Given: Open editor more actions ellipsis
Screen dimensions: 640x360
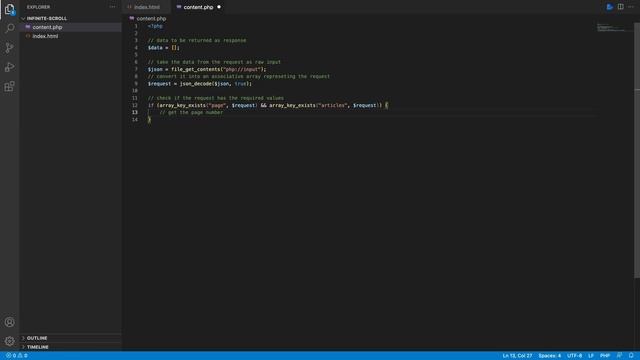Looking at the screenshot, I should pyautogui.click(x=631, y=7).
